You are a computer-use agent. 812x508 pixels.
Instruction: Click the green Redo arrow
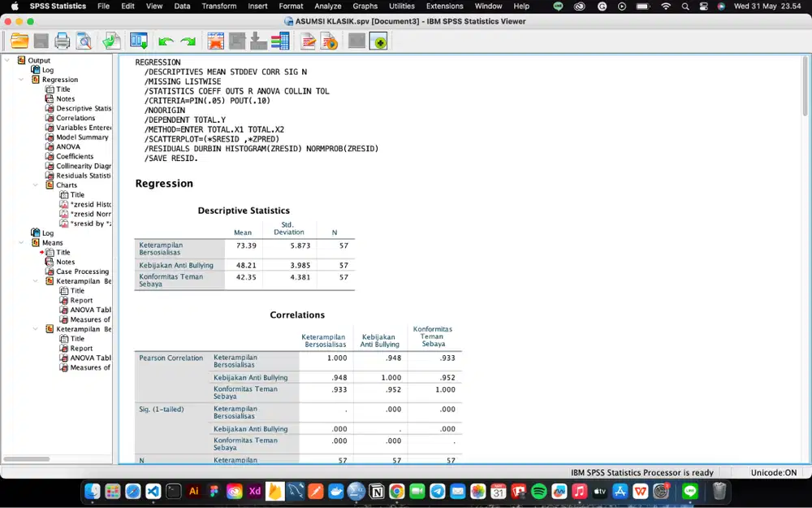[188, 41]
